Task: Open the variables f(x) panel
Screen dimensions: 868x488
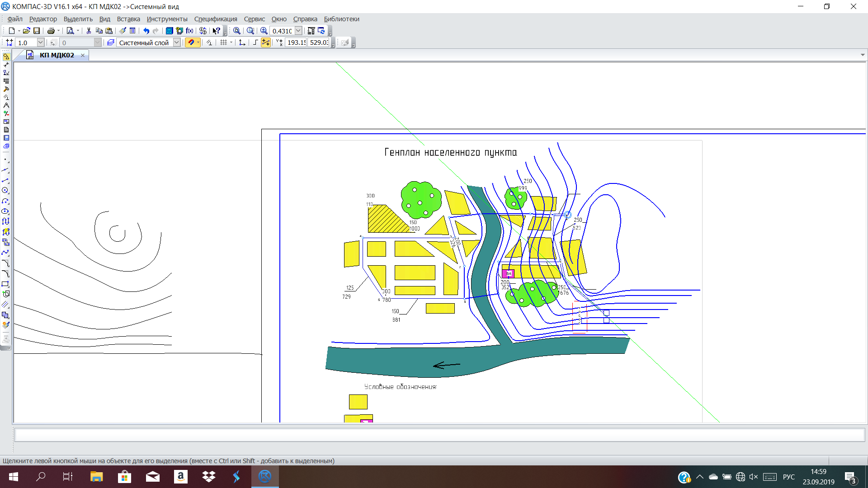Action: (x=189, y=31)
